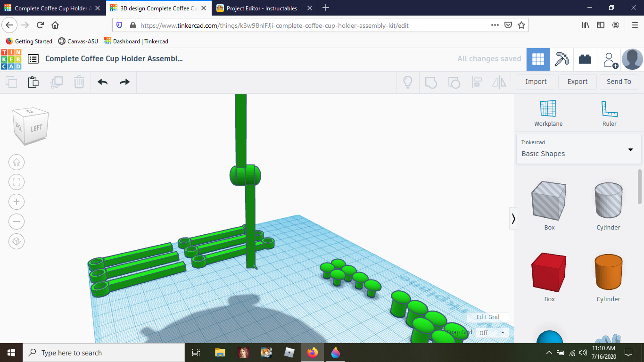
Task: Switch to 3D design grid view
Action: pos(538,59)
